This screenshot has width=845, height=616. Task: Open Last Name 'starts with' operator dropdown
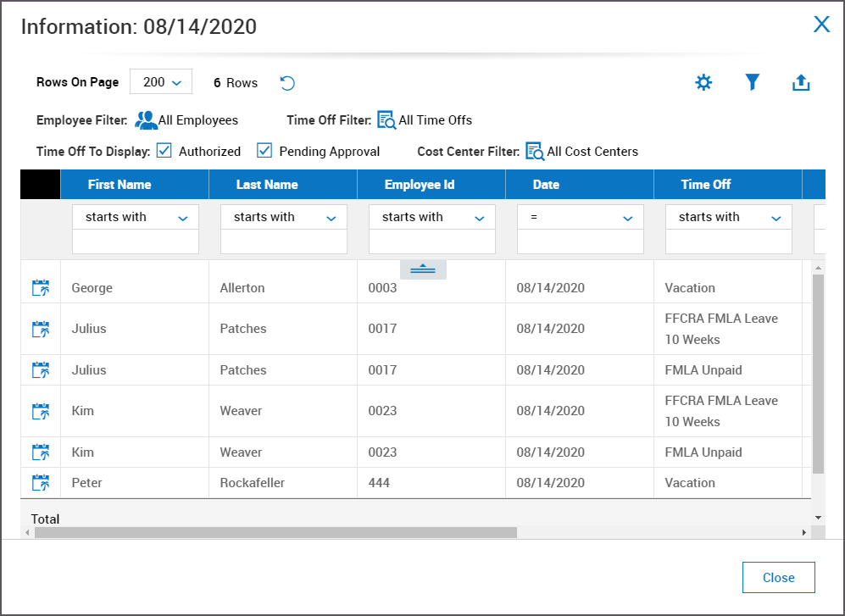(x=283, y=217)
